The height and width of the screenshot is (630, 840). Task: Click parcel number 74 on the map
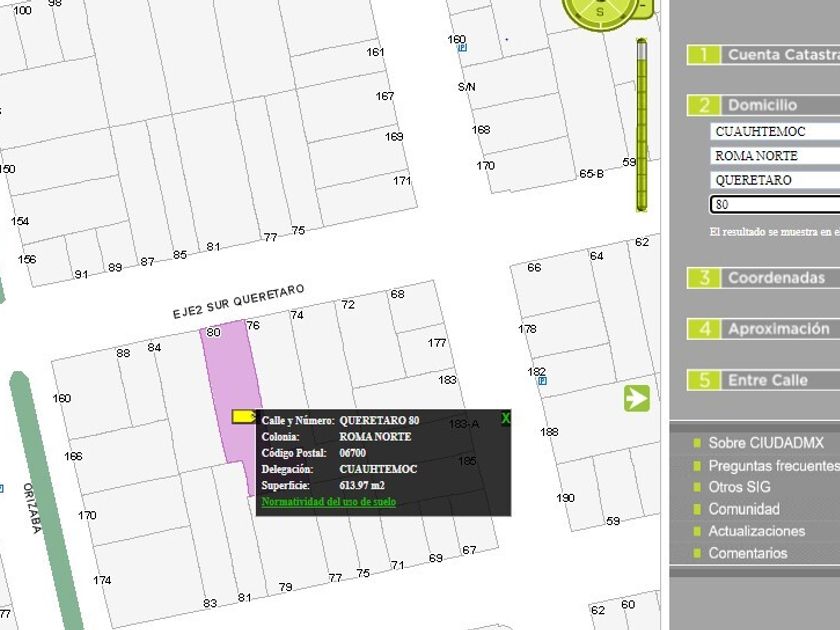point(297,315)
